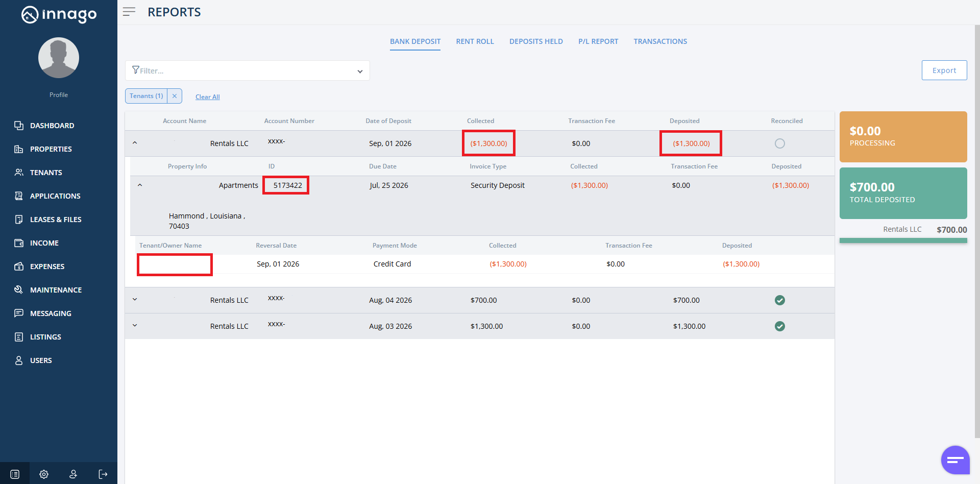Collapse the Sep 01 2026 deposit row

(135, 143)
